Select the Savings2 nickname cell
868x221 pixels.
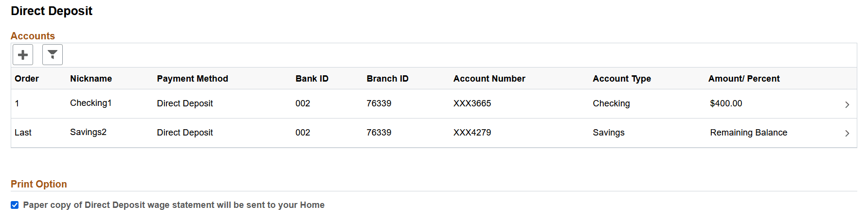click(x=88, y=132)
